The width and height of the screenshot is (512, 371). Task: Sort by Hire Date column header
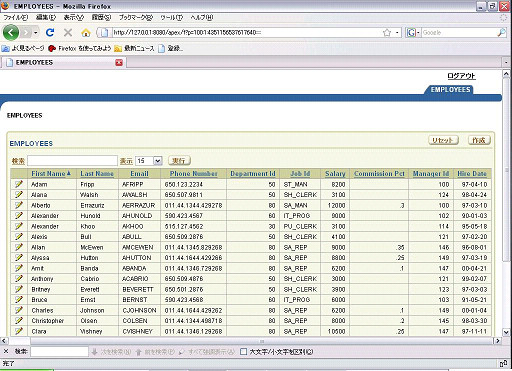[472, 174]
